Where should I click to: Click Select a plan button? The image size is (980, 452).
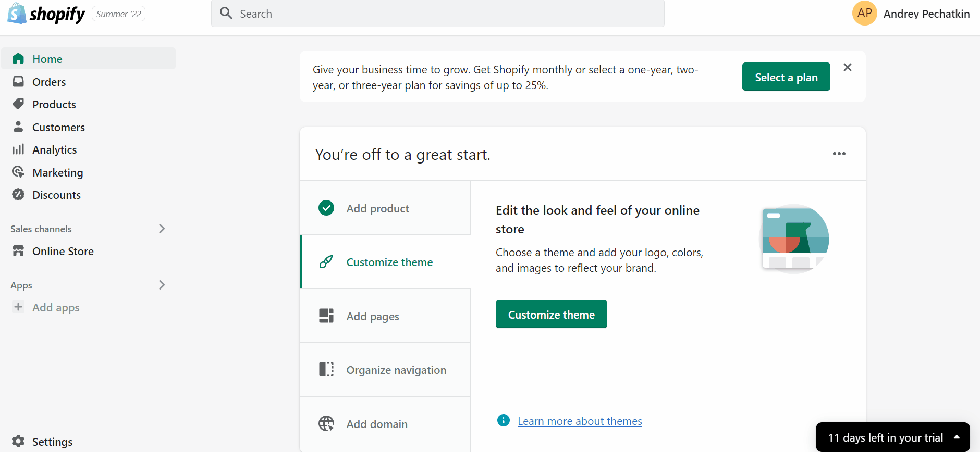point(786,77)
